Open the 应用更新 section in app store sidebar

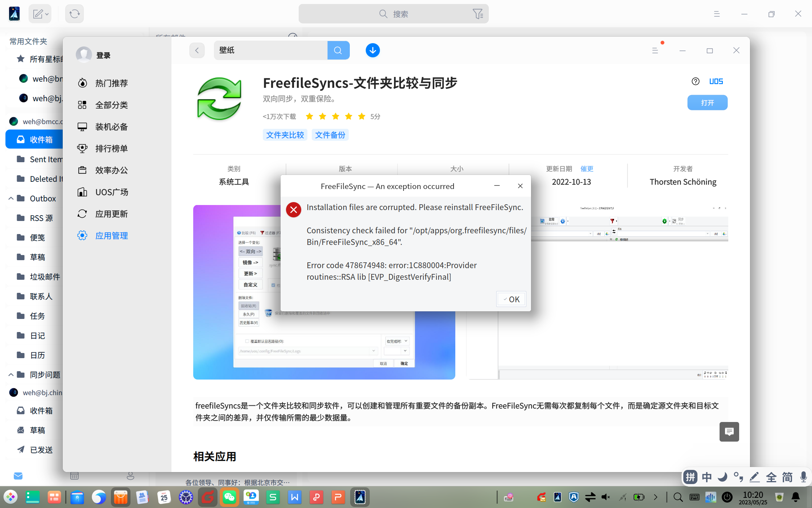[x=111, y=214]
